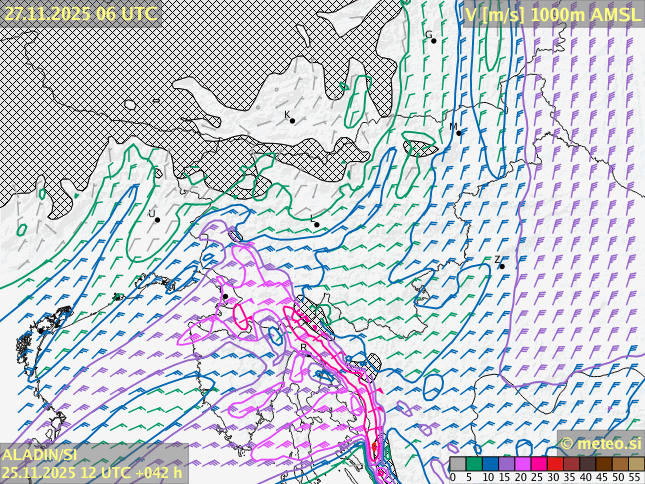The width and height of the screenshot is (645, 484).
Task: Click the city marker labeled K
Action: pos(292,120)
